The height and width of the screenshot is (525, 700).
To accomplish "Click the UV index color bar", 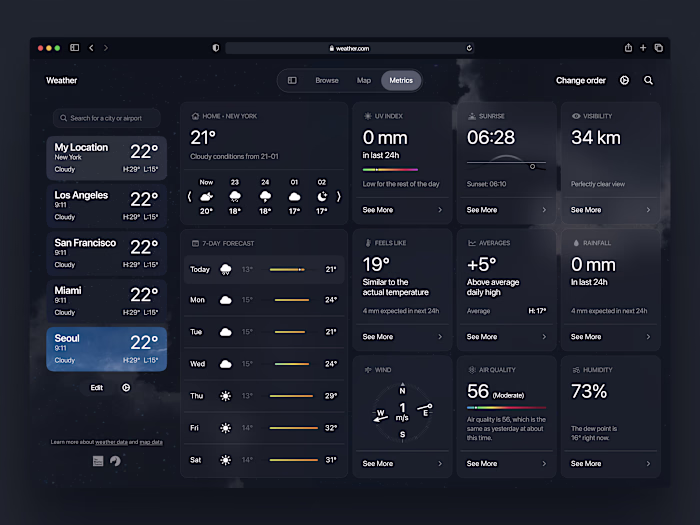I will click(390, 170).
